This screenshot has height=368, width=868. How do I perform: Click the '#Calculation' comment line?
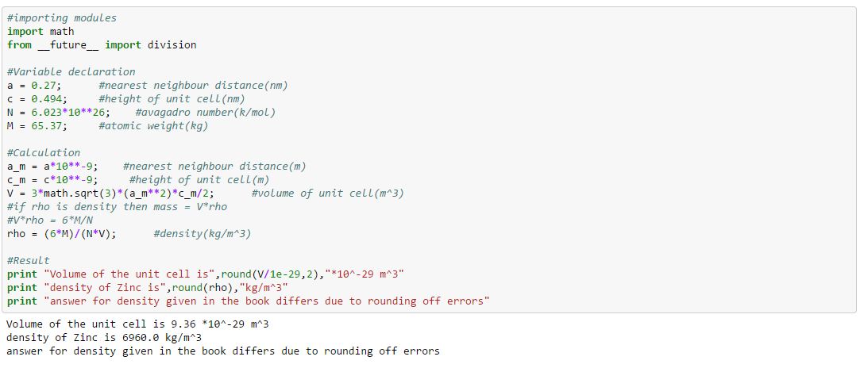pos(43,153)
